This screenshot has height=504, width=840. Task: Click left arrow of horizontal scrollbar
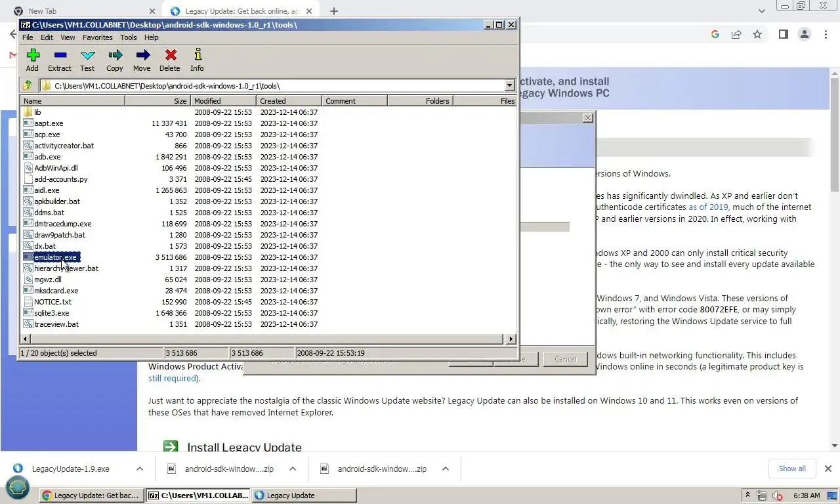click(x=26, y=339)
